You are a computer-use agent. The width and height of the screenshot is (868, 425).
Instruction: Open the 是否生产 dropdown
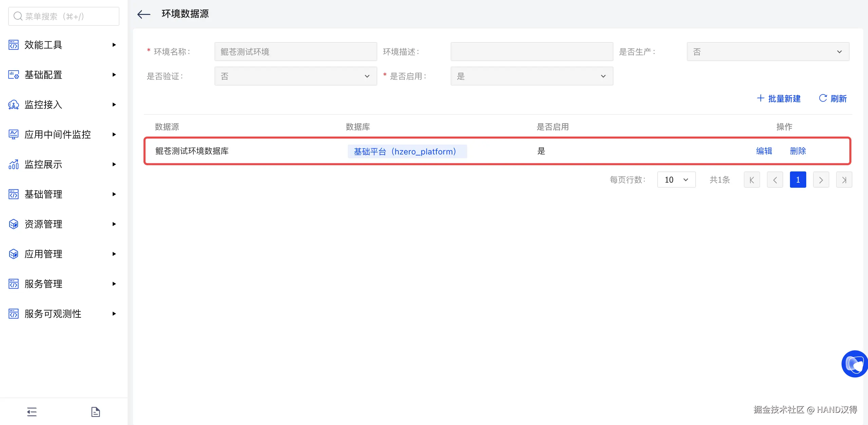(768, 52)
